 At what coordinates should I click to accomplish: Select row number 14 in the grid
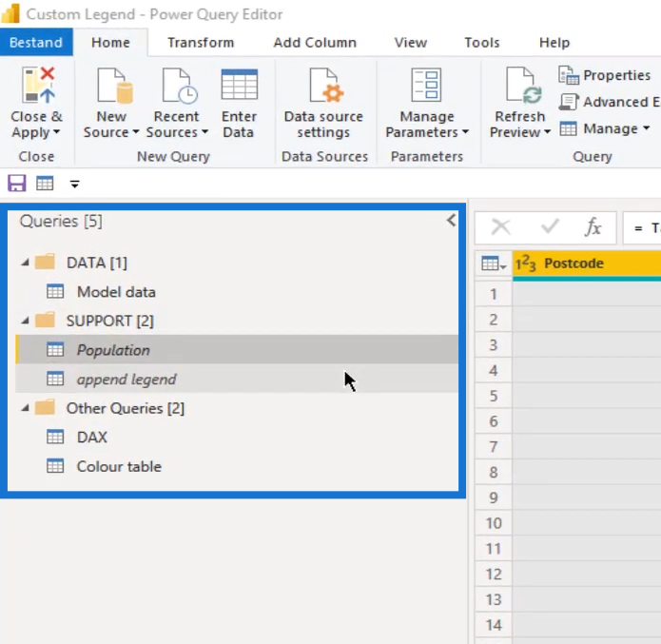[x=494, y=625]
